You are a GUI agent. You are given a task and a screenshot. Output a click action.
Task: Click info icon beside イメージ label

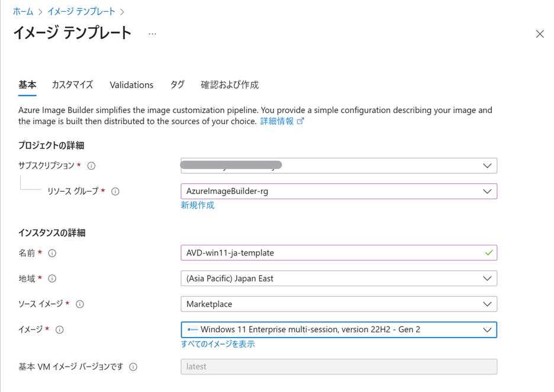[59, 330]
